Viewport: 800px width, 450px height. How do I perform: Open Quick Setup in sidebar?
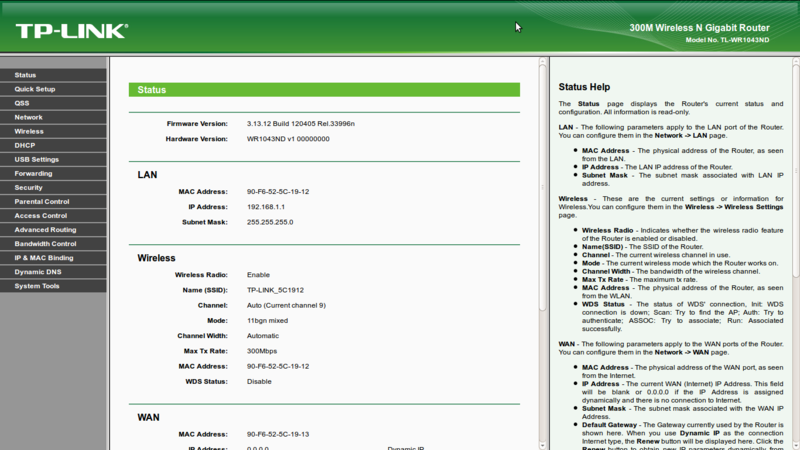(53, 89)
